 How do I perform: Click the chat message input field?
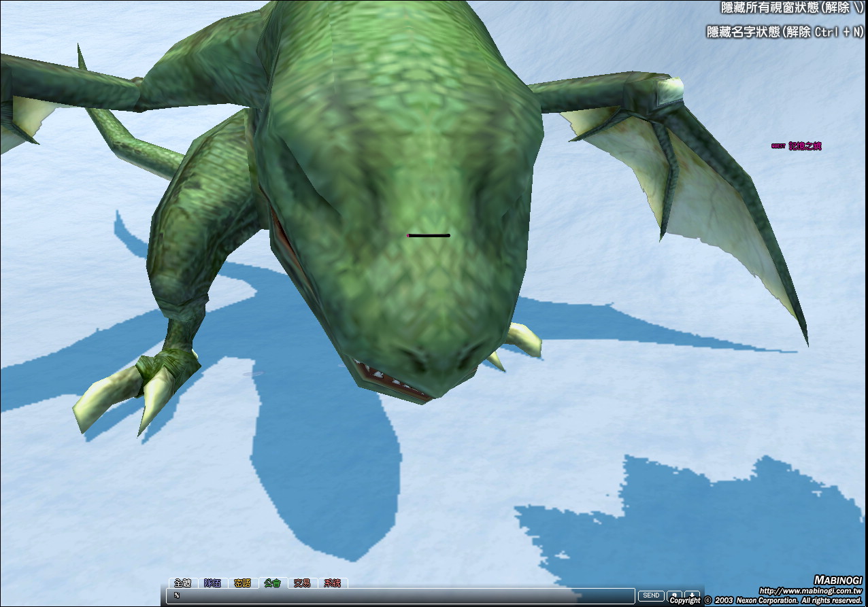[x=401, y=595]
